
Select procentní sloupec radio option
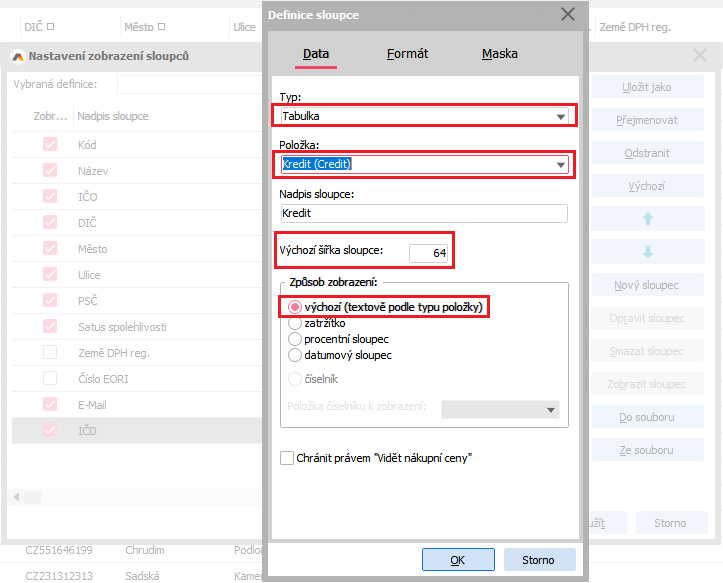(x=295, y=339)
